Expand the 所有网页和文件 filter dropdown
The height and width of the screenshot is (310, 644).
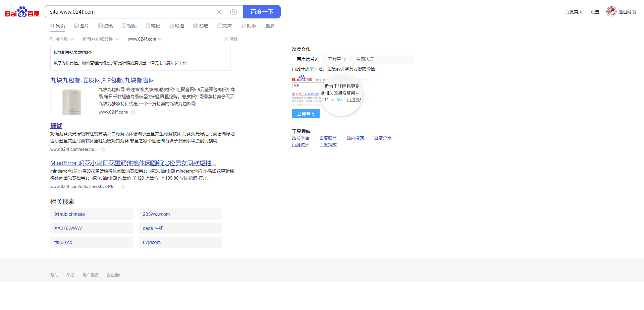[x=101, y=39]
